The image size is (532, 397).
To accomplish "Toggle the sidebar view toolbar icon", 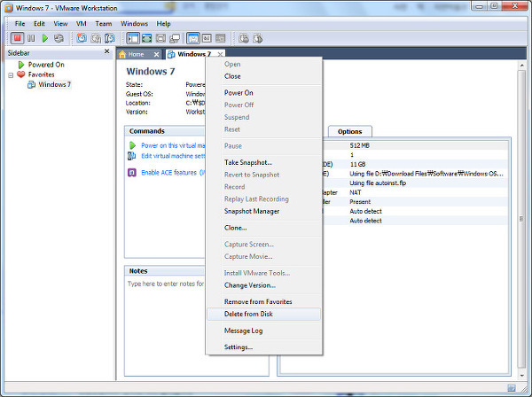I will tap(133, 38).
